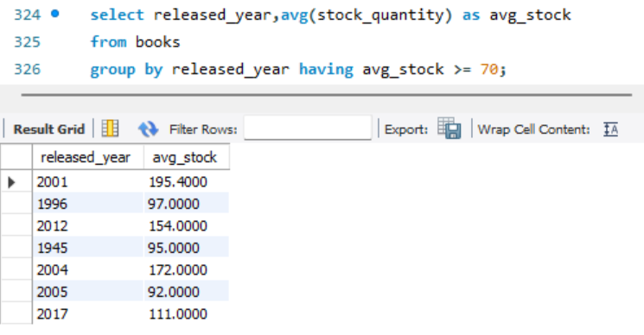Screen dimensions: 644x335
Task: Select the Result Grid label
Action: pos(49,130)
